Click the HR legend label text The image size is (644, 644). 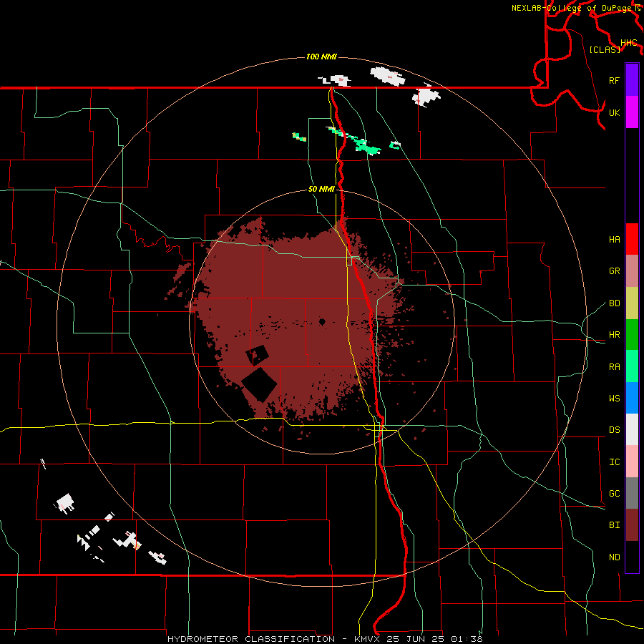[615, 335]
